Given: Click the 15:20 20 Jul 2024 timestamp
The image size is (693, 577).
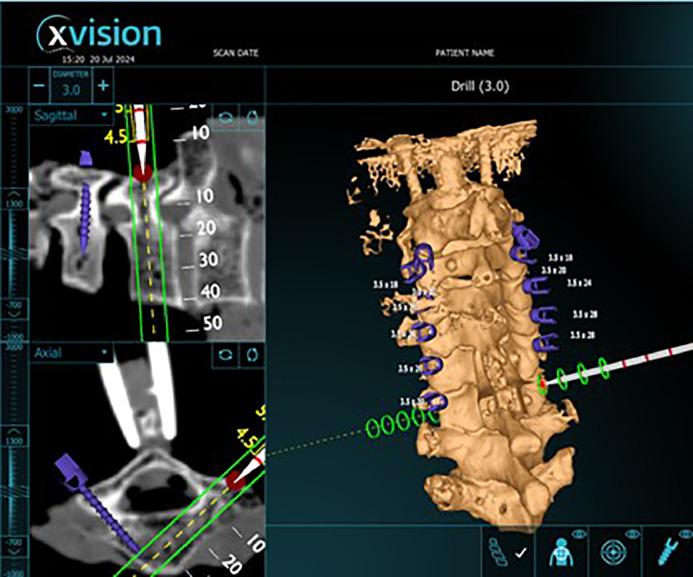Looking at the screenshot, I should pyautogui.click(x=98, y=60).
